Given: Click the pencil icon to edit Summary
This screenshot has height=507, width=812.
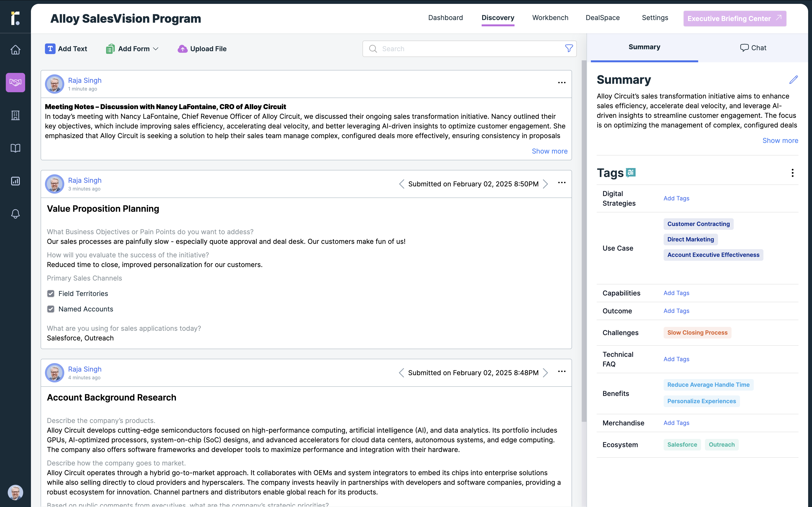Looking at the screenshot, I should click(793, 80).
